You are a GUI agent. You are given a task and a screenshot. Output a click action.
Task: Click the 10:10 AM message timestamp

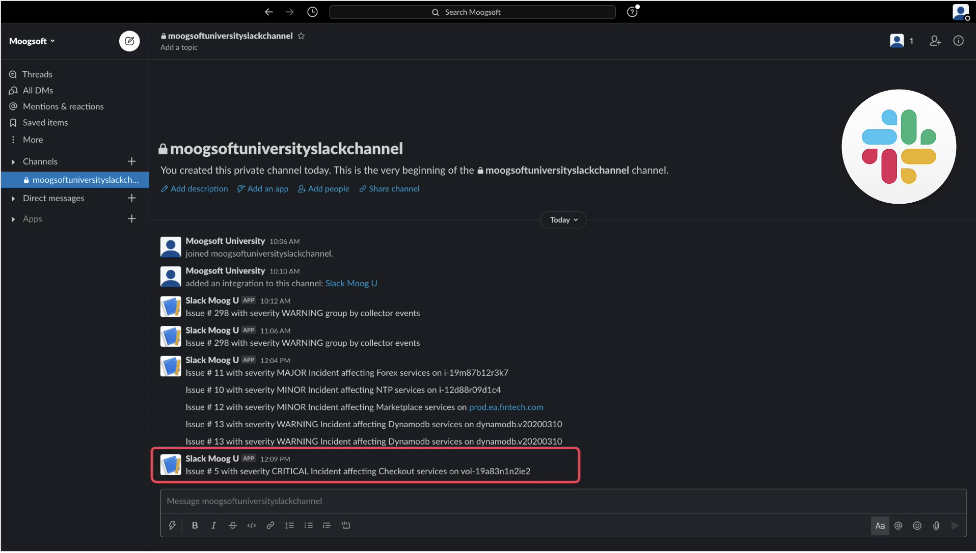coord(284,272)
